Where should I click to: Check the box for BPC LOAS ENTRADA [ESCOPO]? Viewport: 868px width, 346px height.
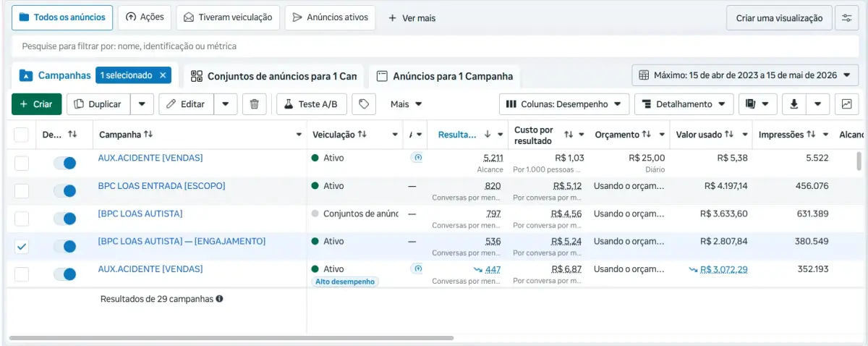tap(22, 191)
